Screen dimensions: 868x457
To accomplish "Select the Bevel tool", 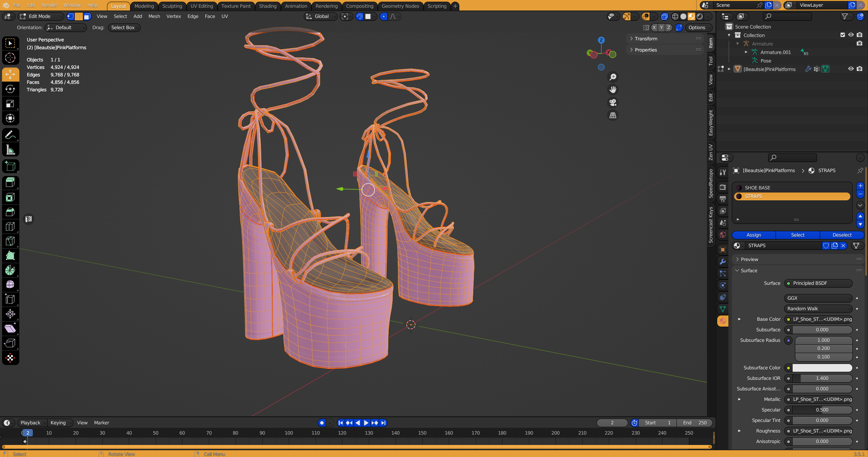I will pos(10,212).
